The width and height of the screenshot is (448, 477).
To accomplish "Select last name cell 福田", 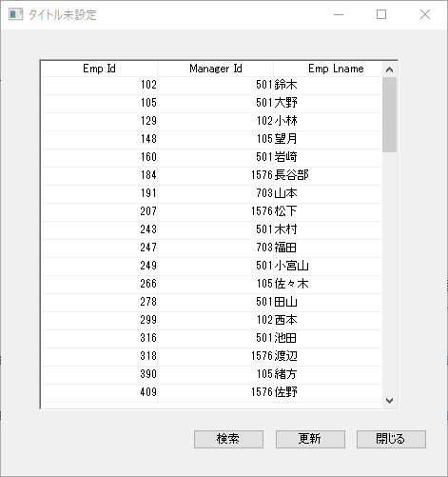I will 328,248.
